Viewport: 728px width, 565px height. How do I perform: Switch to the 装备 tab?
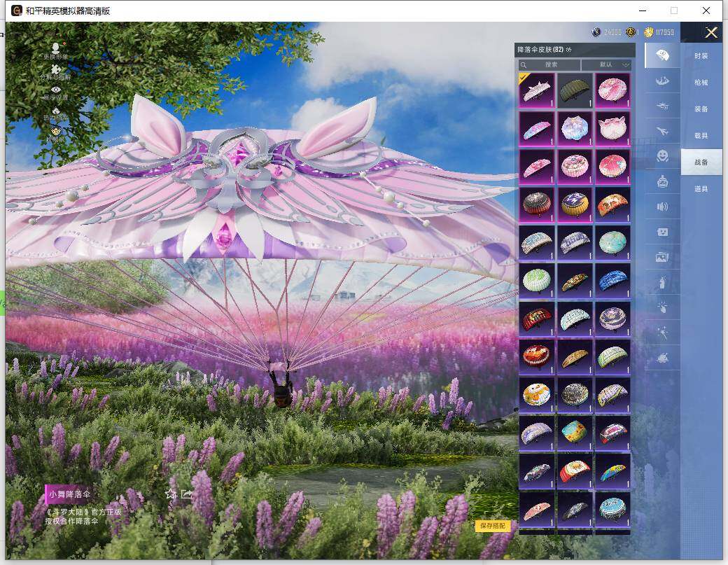point(701,109)
